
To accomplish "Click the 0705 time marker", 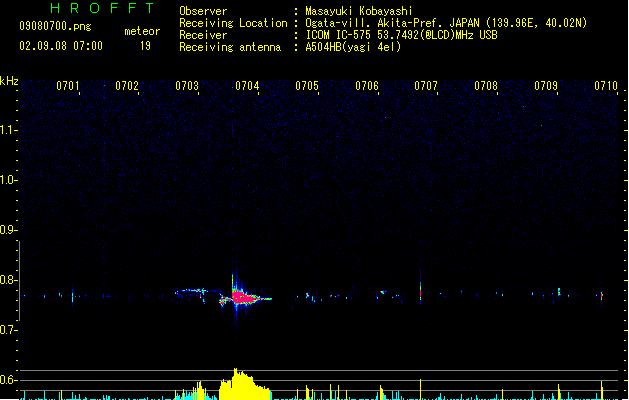I will pyautogui.click(x=307, y=86).
